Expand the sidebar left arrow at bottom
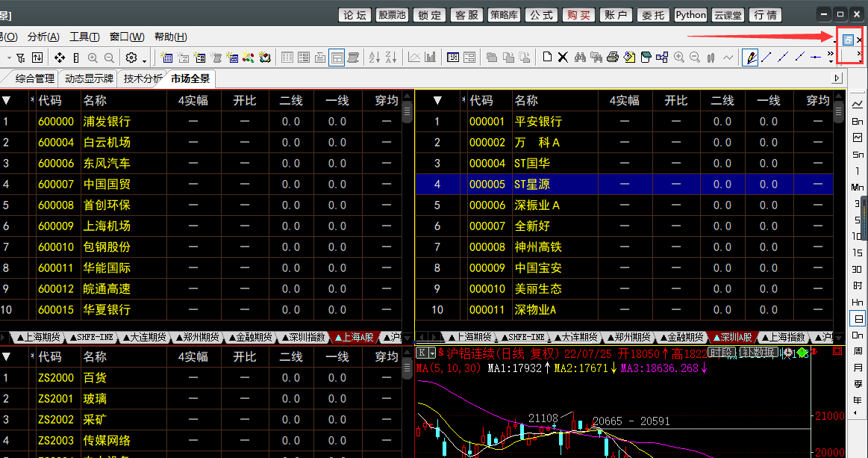The image size is (868, 458). 856,413
